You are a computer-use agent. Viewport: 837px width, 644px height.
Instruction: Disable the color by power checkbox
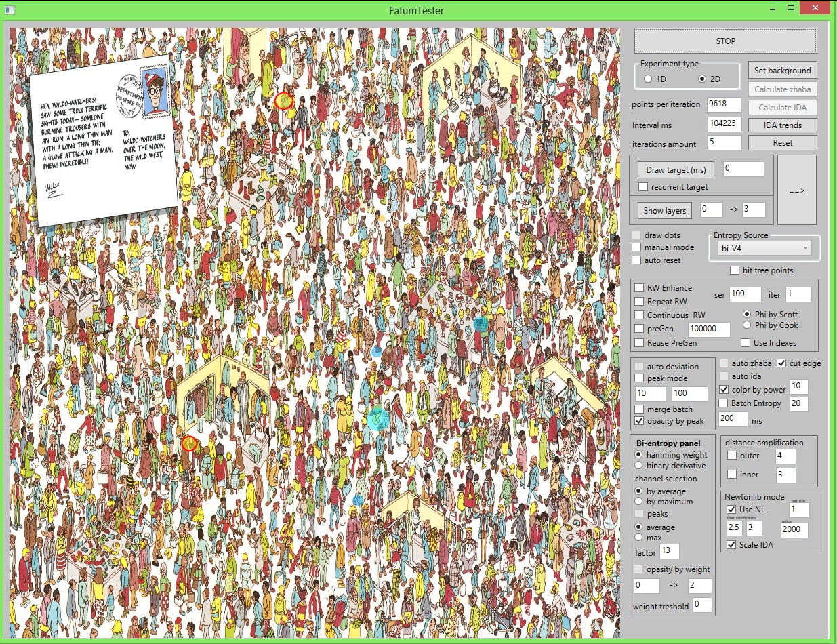(x=724, y=390)
